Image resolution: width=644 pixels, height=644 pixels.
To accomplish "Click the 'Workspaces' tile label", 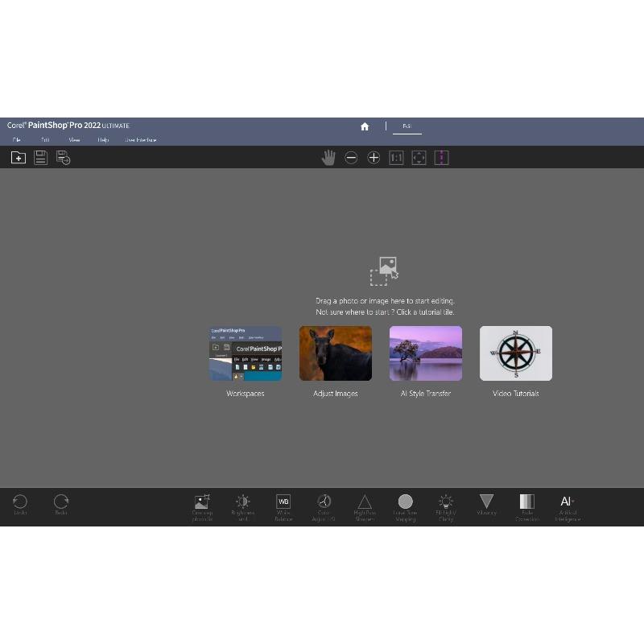I will click(246, 394).
